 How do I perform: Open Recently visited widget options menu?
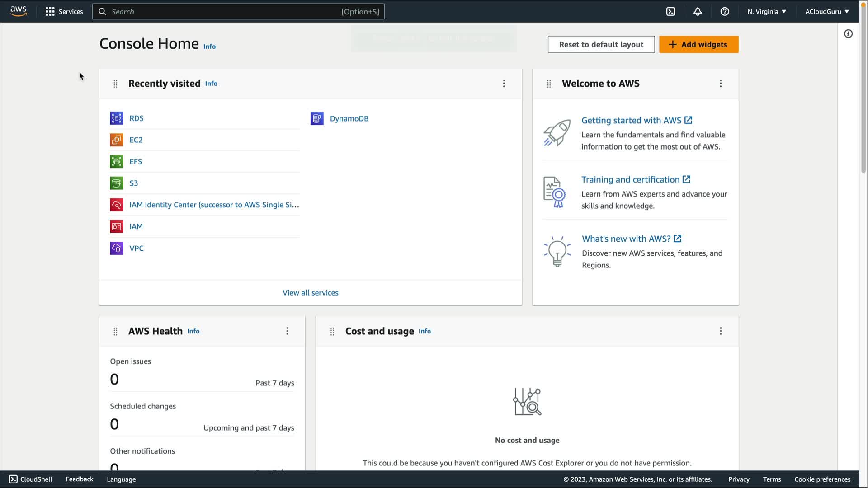(x=504, y=84)
